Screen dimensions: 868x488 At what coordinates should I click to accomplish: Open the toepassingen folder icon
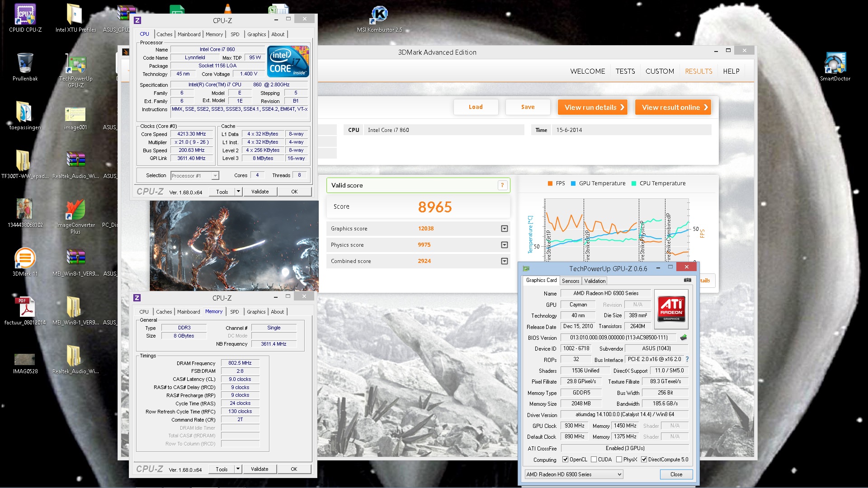[25, 116]
